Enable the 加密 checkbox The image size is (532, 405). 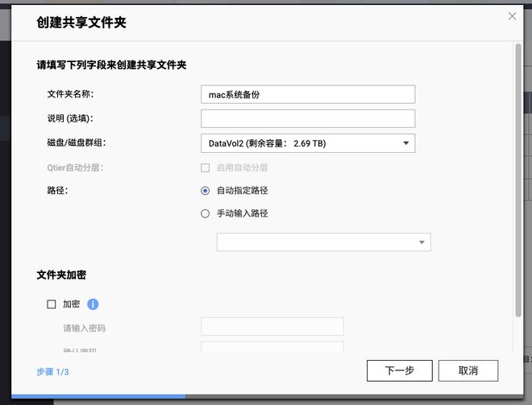[52, 304]
